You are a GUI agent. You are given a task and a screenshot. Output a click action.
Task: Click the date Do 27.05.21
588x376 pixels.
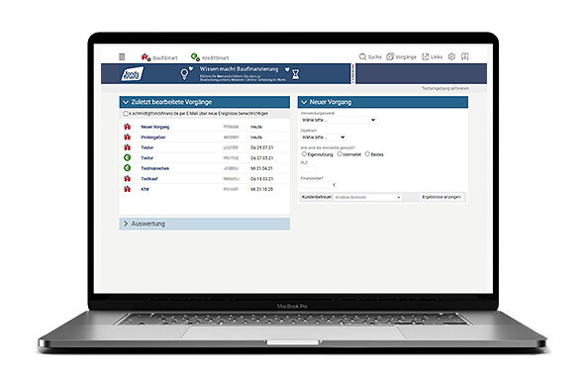[x=261, y=158]
